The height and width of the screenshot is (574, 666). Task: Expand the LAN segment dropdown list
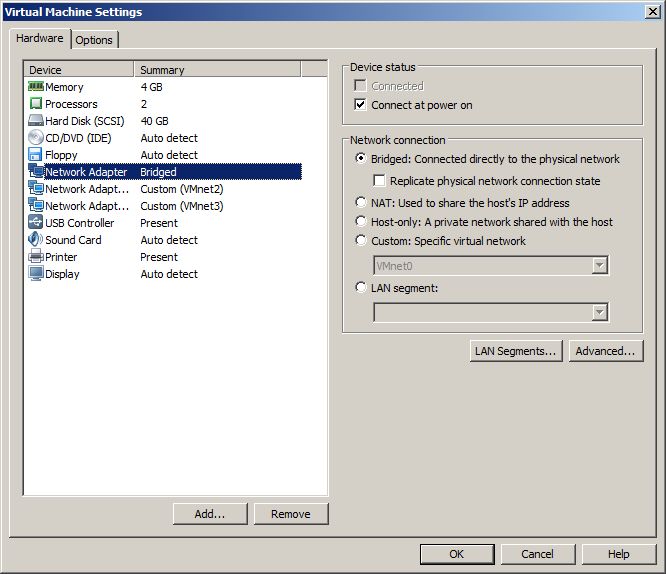tap(600, 313)
